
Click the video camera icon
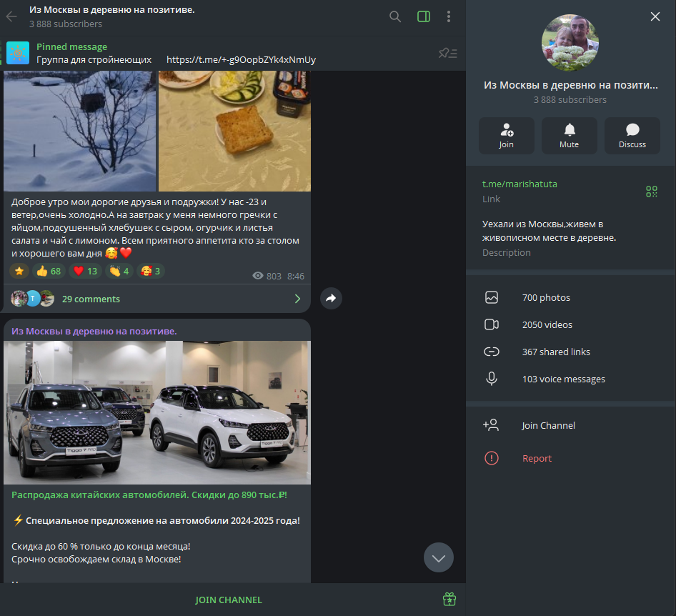coord(492,324)
